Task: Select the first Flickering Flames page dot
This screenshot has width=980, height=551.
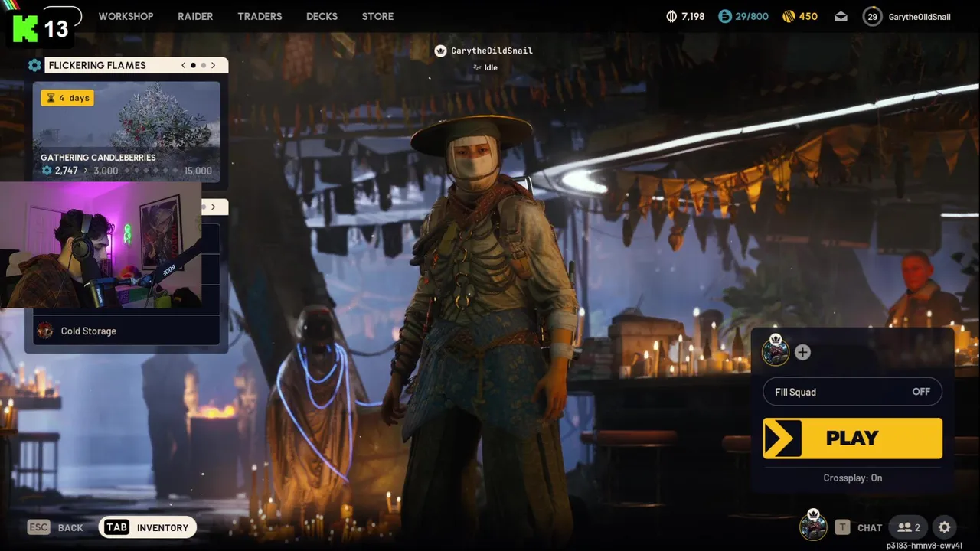Action: point(193,65)
